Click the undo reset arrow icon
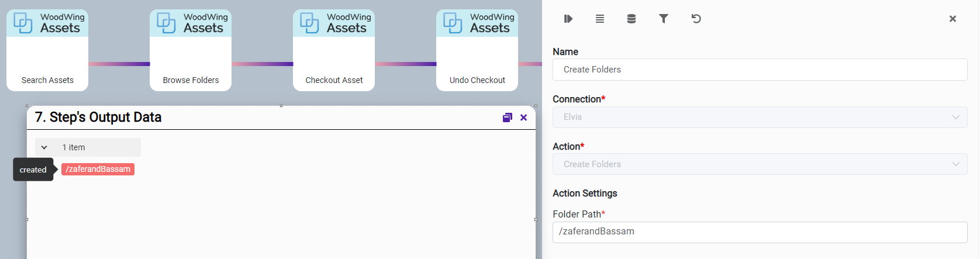 point(696,19)
